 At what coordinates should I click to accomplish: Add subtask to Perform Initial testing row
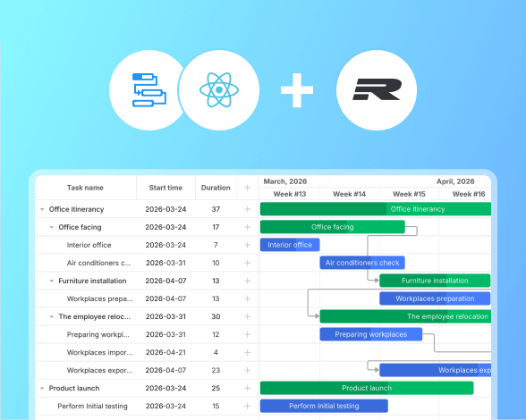click(x=247, y=407)
